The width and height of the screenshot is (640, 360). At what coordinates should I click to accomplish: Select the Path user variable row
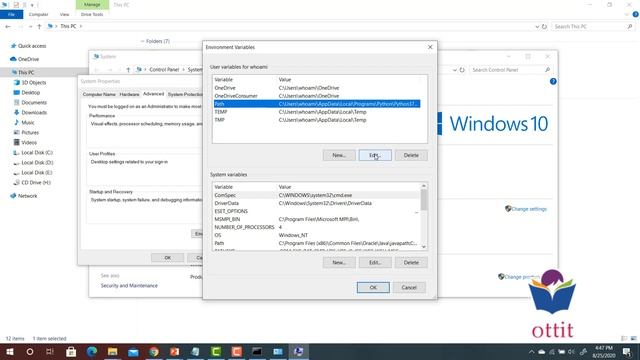click(317, 104)
